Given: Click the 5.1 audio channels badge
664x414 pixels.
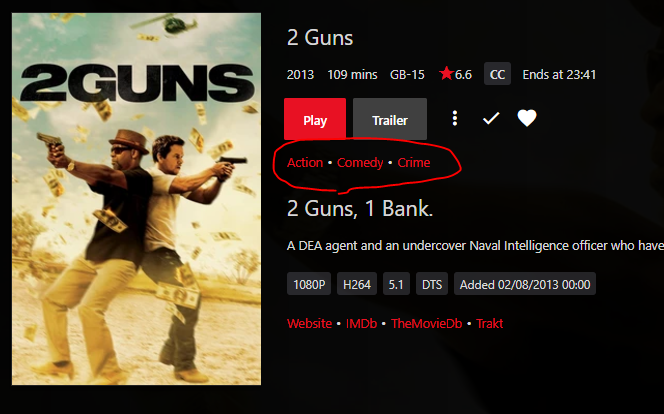Looking at the screenshot, I should click(396, 284).
